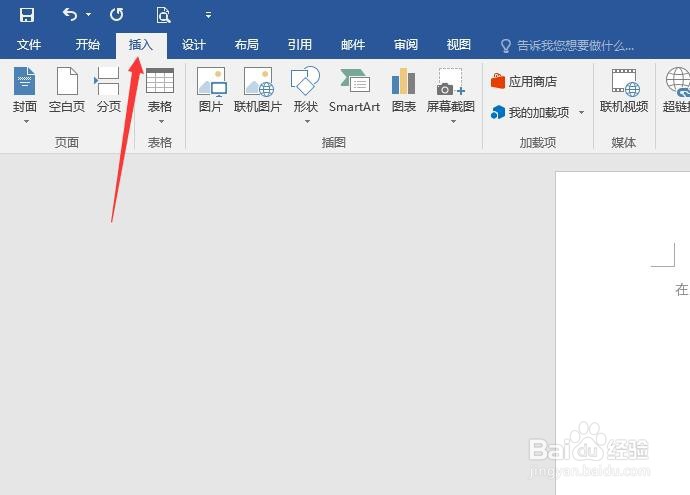Viewport: 690px width, 495px height.
Task: Open the 视图 (View) tab
Action: [459, 45]
